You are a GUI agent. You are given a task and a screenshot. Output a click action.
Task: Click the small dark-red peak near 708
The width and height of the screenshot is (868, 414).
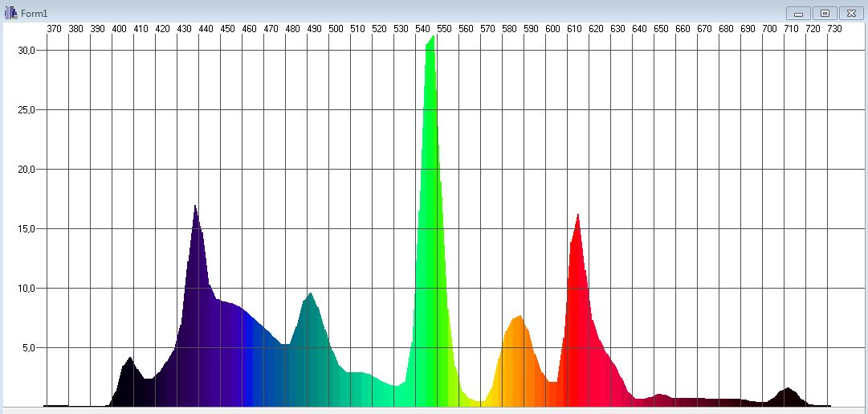(x=787, y=397)
